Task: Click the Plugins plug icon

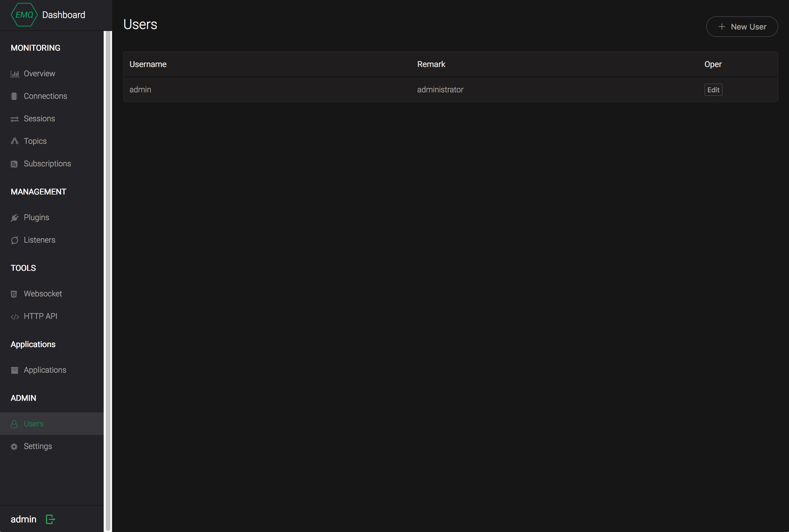Action: (15, 218)
